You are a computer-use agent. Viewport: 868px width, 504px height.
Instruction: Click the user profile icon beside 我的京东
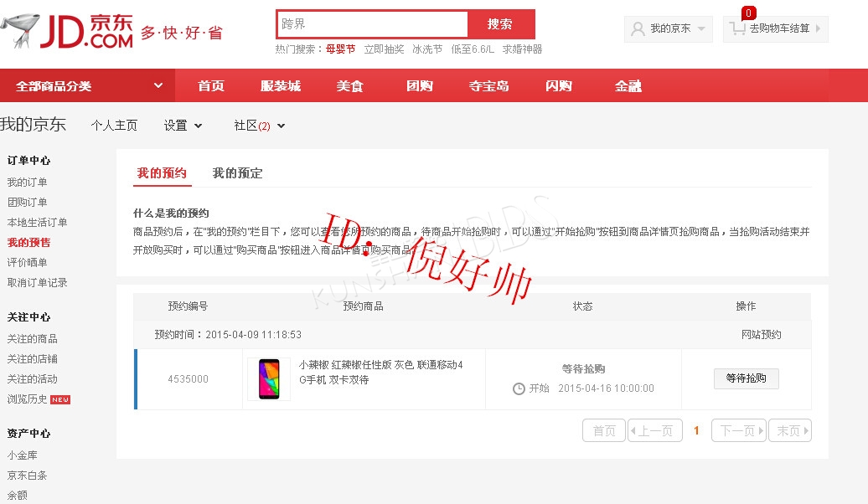(638, 28)
